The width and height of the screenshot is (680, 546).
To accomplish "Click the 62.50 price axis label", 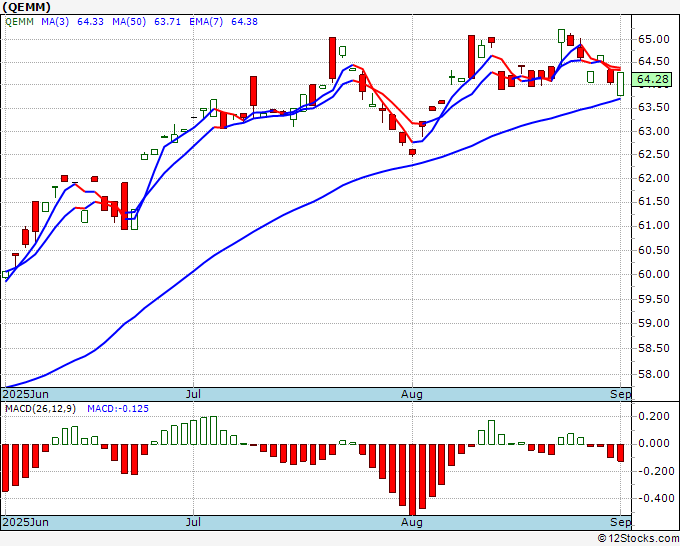I will [x=654, y=154].
